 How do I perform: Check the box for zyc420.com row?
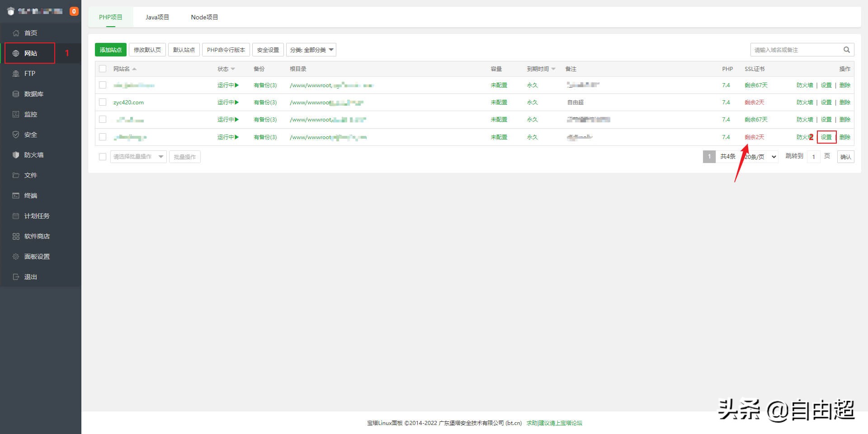click(103, 103)
